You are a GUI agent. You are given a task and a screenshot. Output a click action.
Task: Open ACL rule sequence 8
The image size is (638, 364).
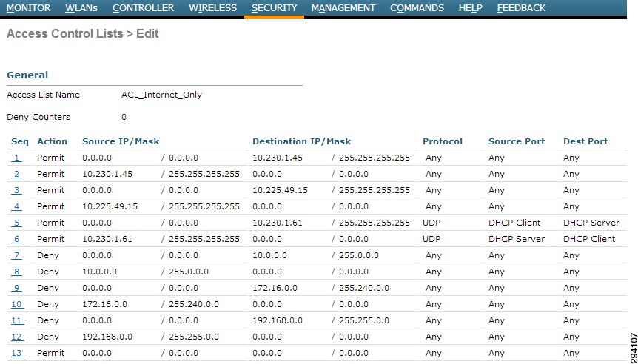(x=16, y=272)
